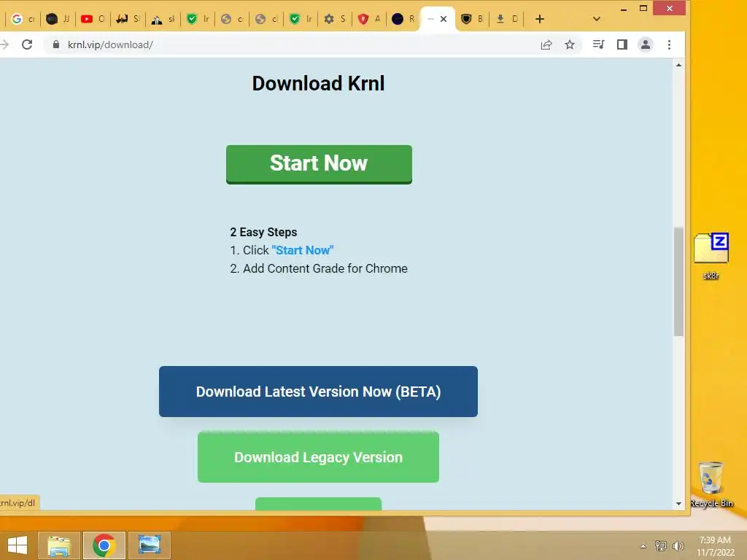Click the page scrollbar up arrow

678,65
